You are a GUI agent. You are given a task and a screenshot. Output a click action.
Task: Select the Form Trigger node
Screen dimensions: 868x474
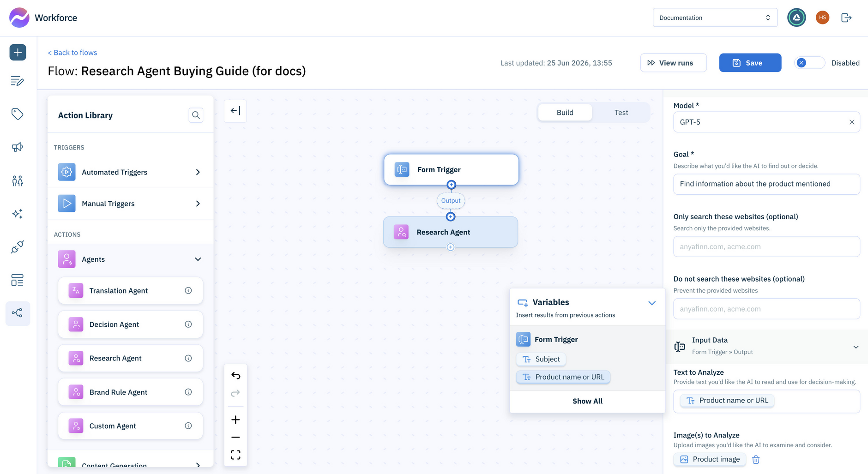point(451,169)
